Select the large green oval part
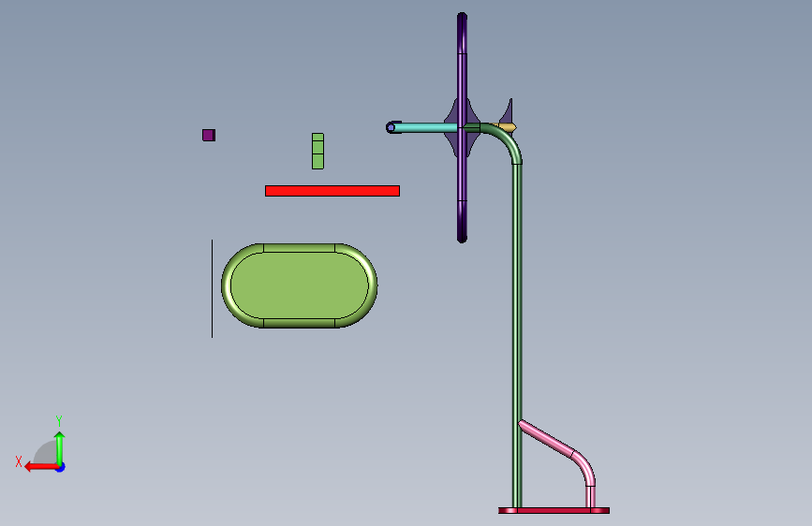 tap(300, 285)
